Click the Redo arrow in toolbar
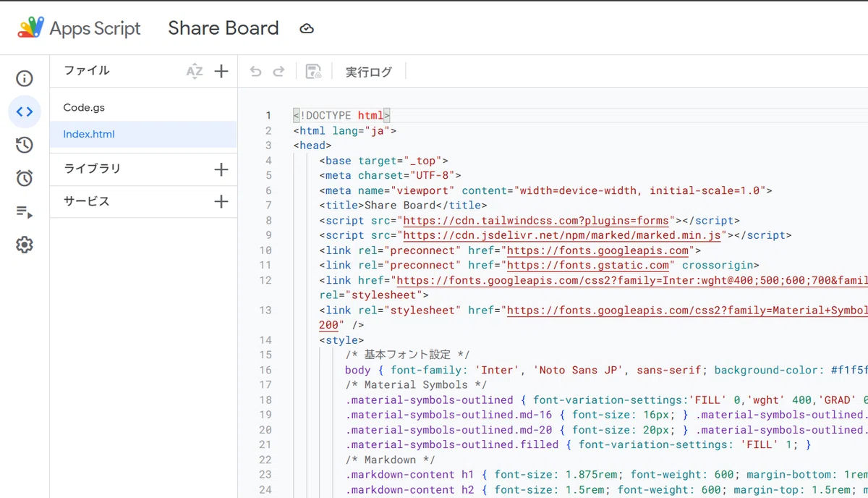Viewport: 868px width, 498px height. [278, 71]
